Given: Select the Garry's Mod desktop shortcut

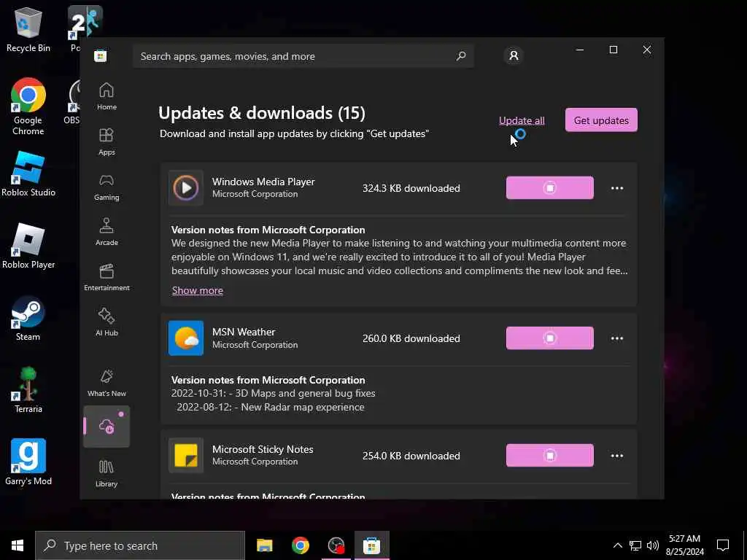Looking at the screenshot, I should point(28,462).
